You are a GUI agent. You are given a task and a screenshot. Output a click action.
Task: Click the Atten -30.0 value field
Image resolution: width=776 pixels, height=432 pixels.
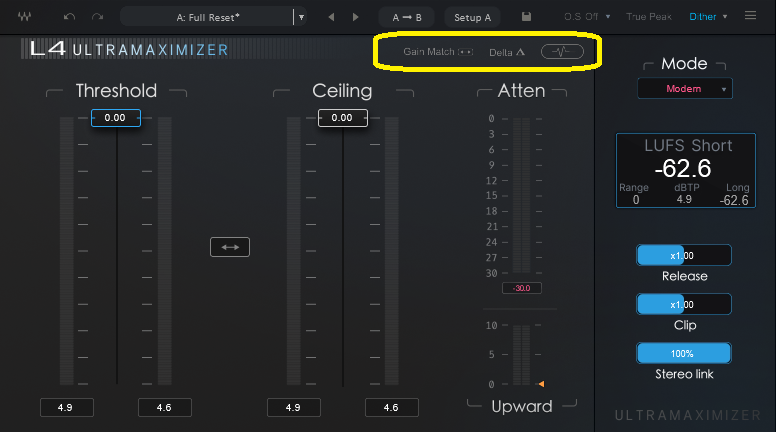(521, 288)
